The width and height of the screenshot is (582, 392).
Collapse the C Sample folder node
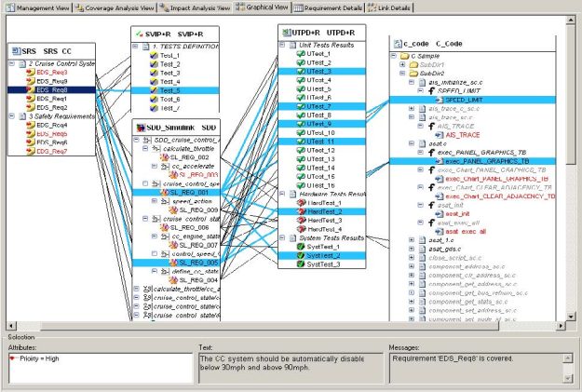tap(392, 56)
